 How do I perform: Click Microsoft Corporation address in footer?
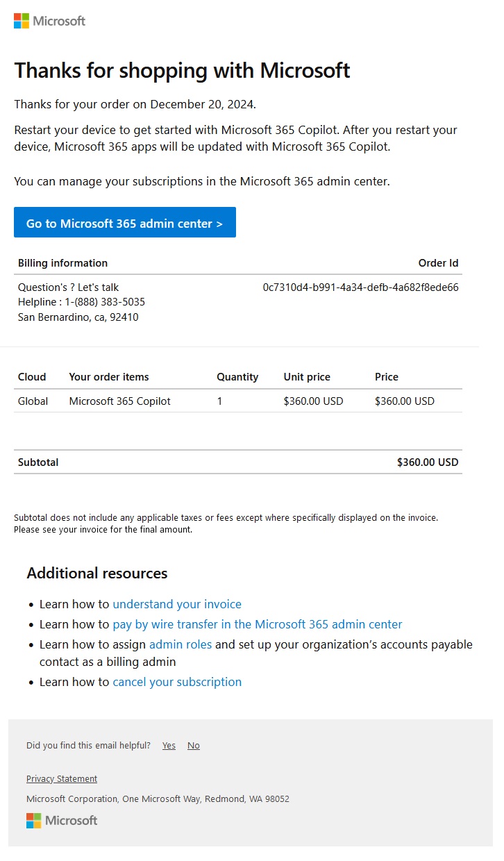[158, 799]
